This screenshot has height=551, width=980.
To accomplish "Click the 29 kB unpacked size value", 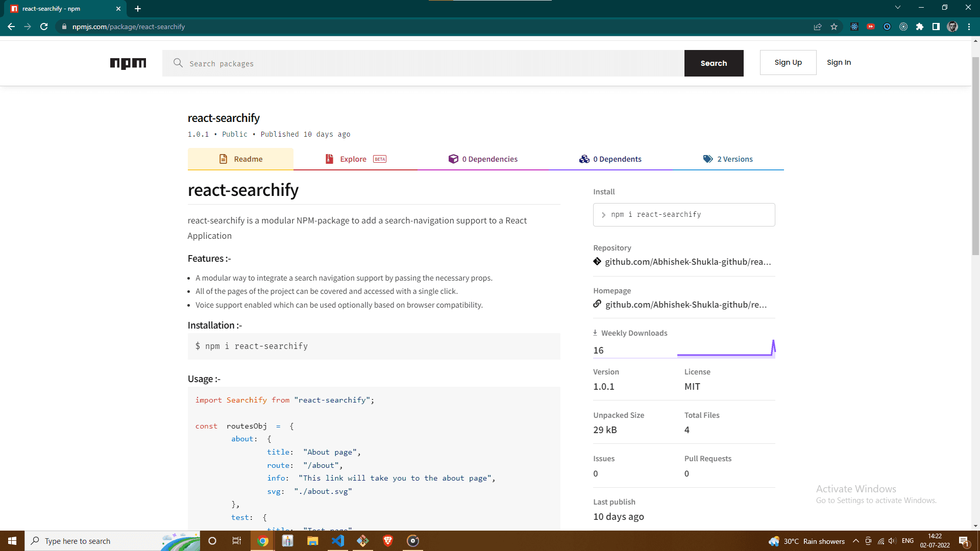I will tap(605, 430).
